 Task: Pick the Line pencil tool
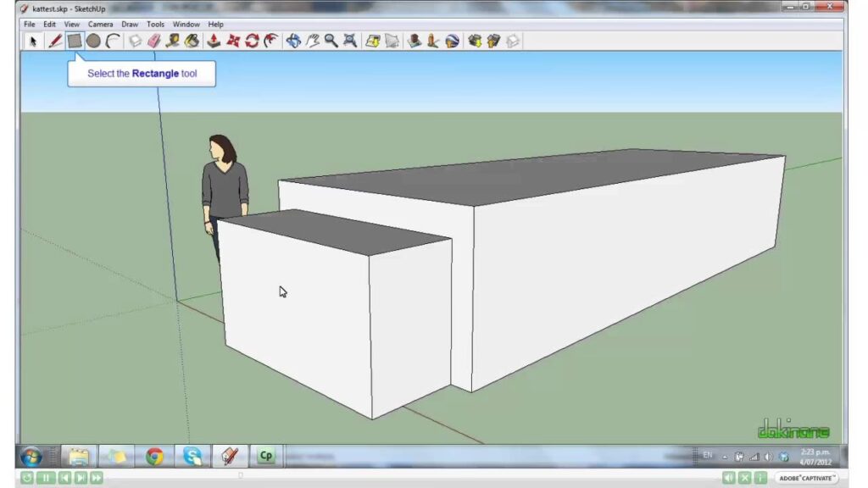(x=55, y=40)
